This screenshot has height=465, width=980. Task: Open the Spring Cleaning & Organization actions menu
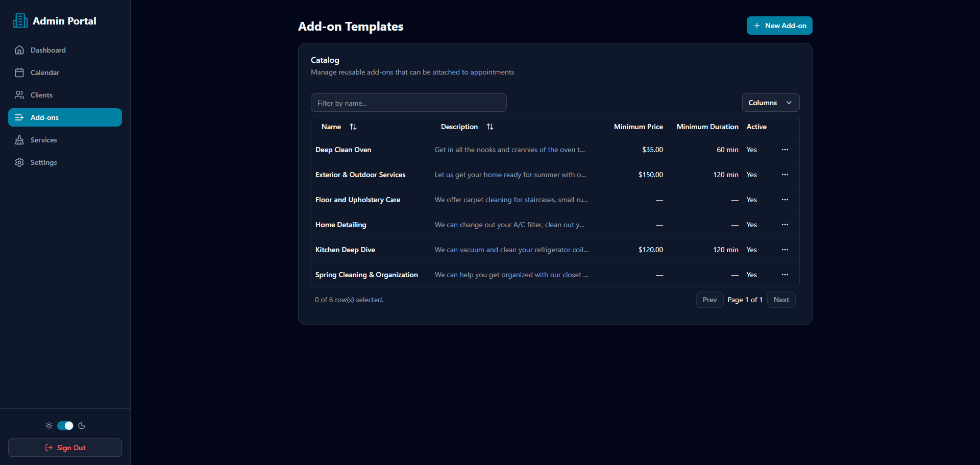(x=785, y=275)
